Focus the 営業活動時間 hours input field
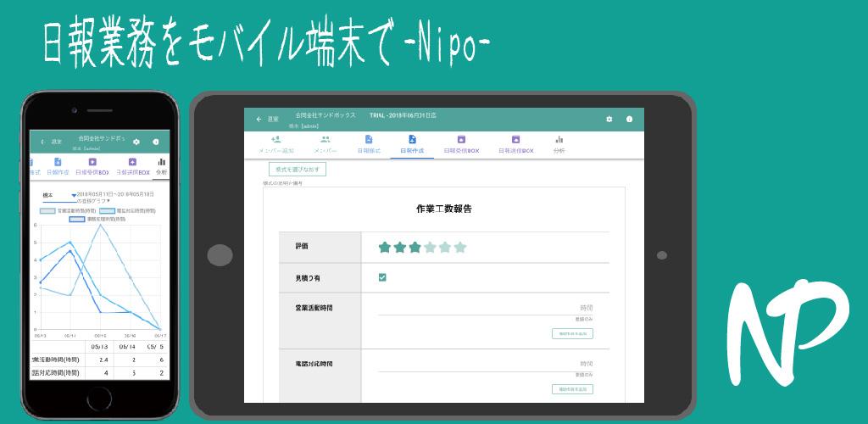The height and width of the screenshot is (424, 868). pyautogui.click(x=486, y=309)
